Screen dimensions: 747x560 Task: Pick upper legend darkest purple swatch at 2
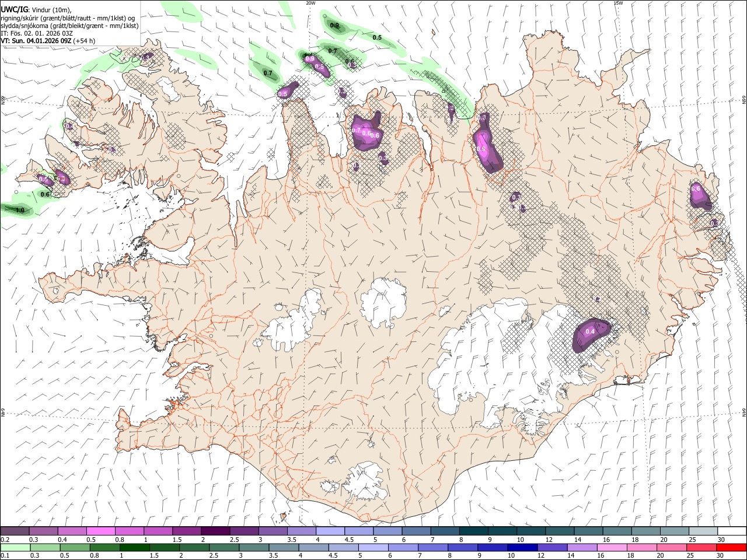[x=215, y=531]
